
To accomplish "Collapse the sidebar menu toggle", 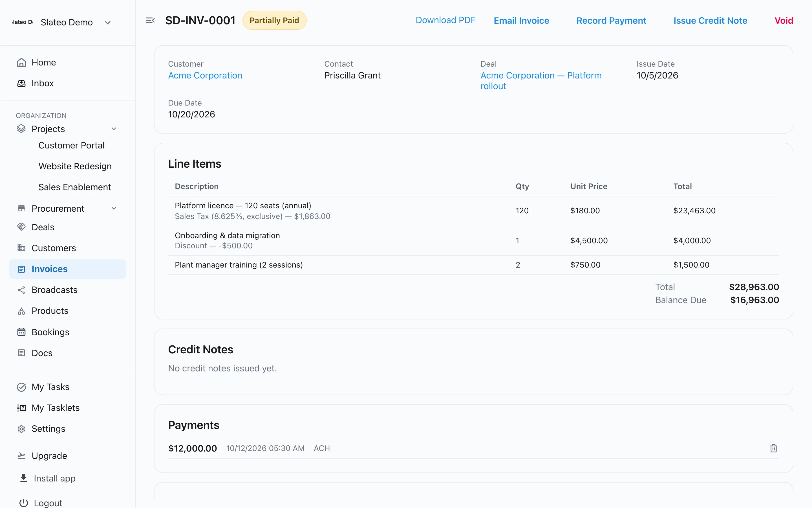I will (x=150, y=21).
